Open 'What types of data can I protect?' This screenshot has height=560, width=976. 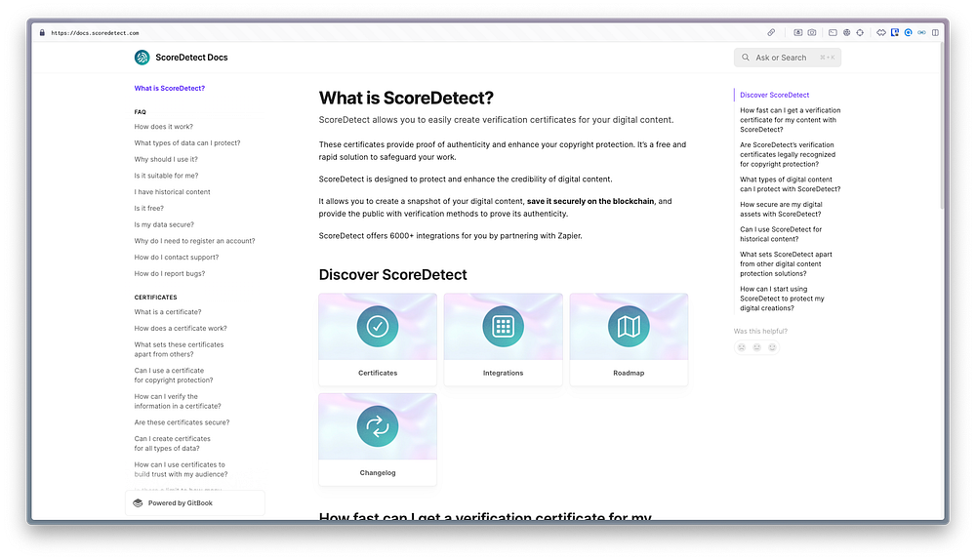click(187, 143)
